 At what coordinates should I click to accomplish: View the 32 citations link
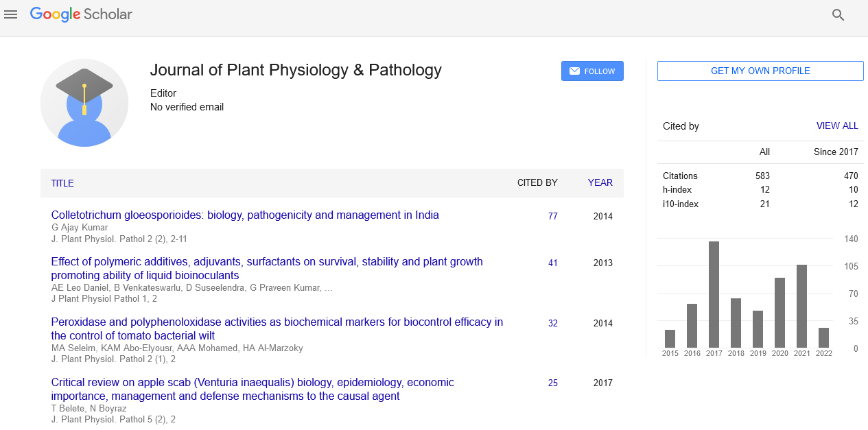[553, 323]
